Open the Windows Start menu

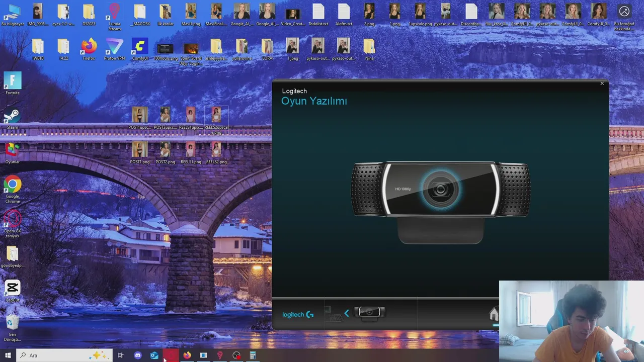(x=8, y=355)
